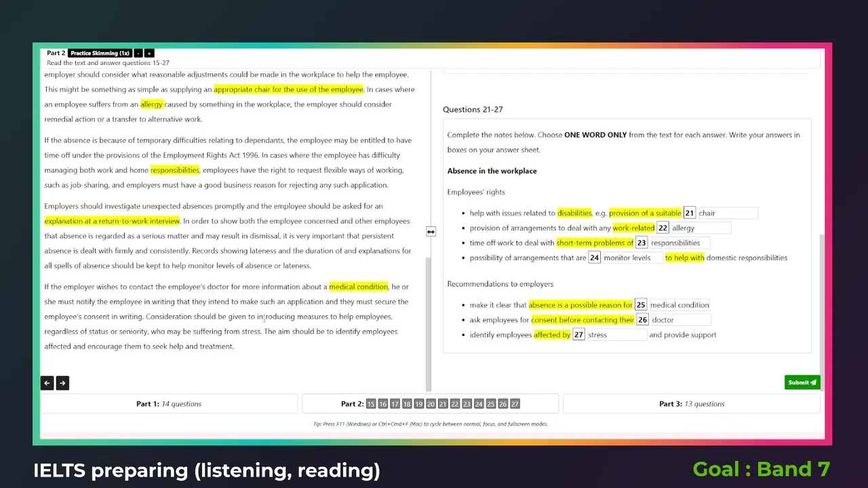Focus answer field 21 containing chair
This screenshot has width=868, height=488.
pyautogui.click(x=727, y=213)
